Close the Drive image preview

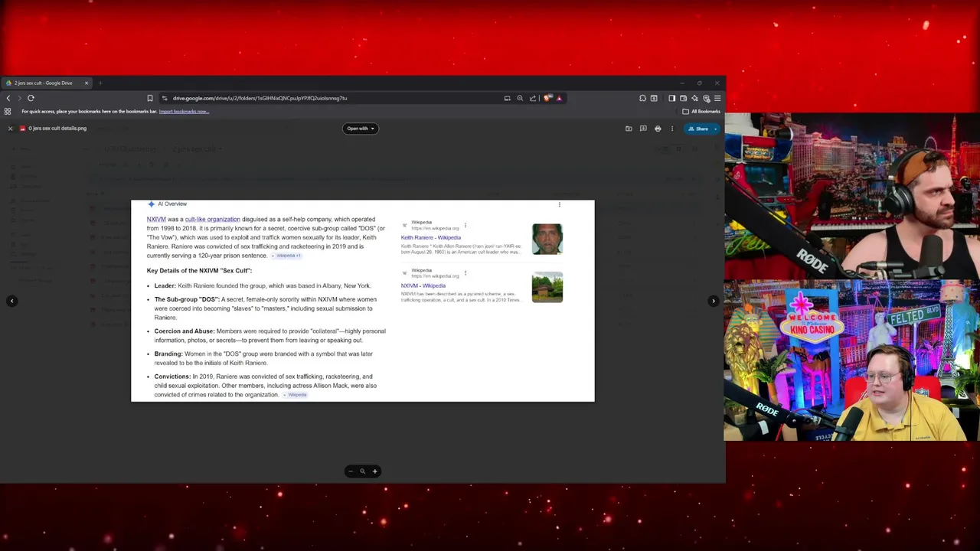coord(10,129)
